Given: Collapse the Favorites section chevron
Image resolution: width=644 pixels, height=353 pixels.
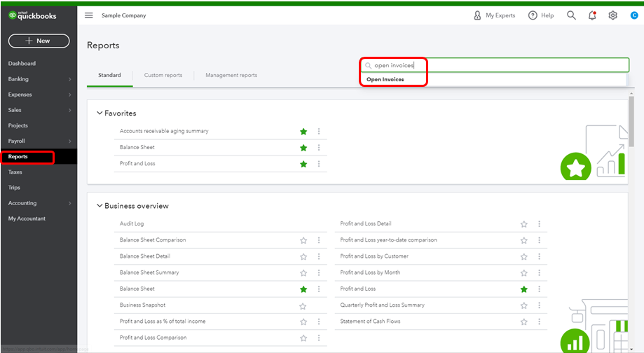Looking at the screenshot, I should (100, 113).
